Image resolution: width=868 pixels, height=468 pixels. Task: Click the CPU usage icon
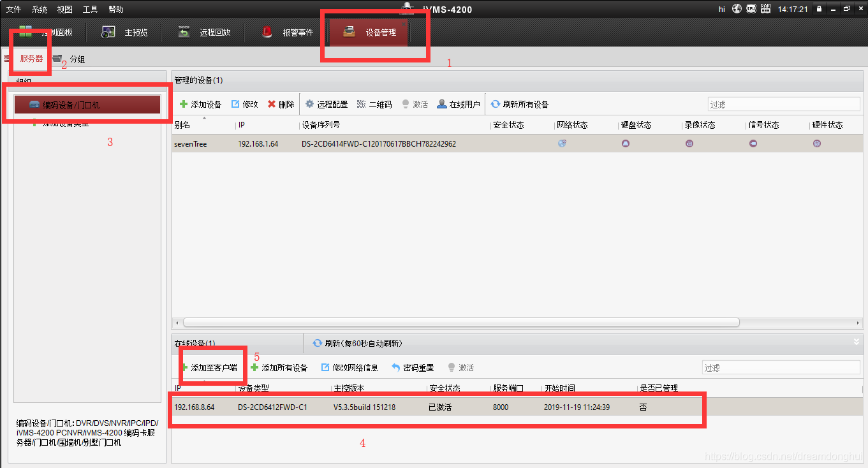(751, 9)
